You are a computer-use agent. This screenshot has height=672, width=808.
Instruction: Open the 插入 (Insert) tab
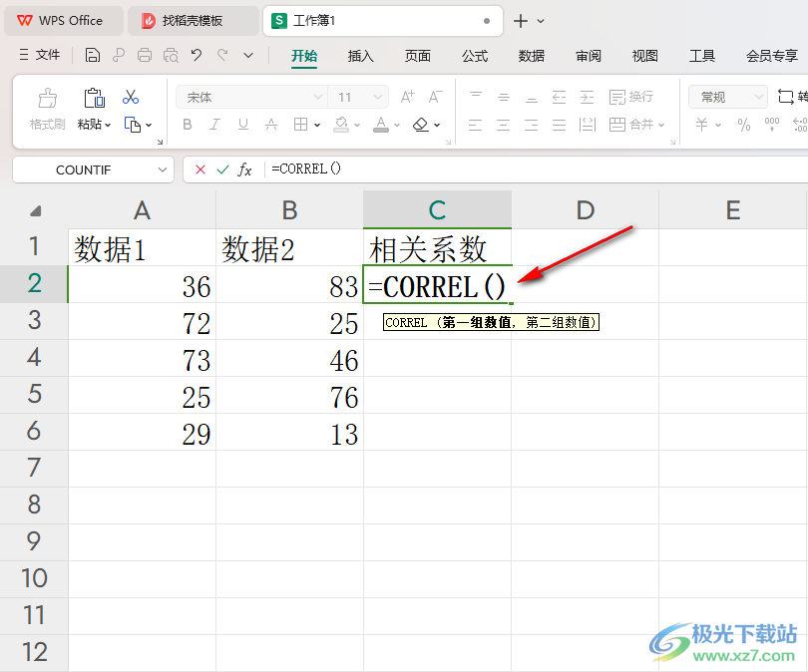(361, 55)
